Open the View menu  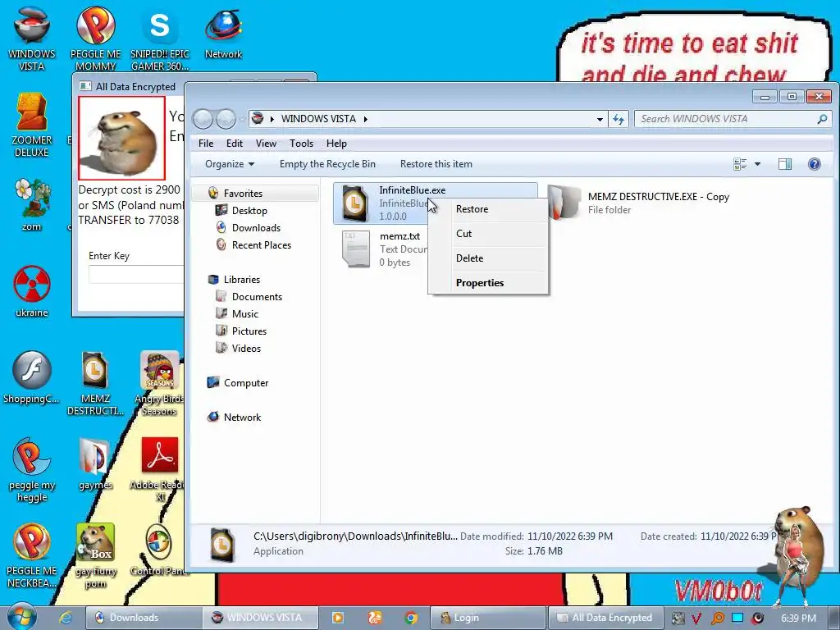pyautogui.click(x=266, y=144)
